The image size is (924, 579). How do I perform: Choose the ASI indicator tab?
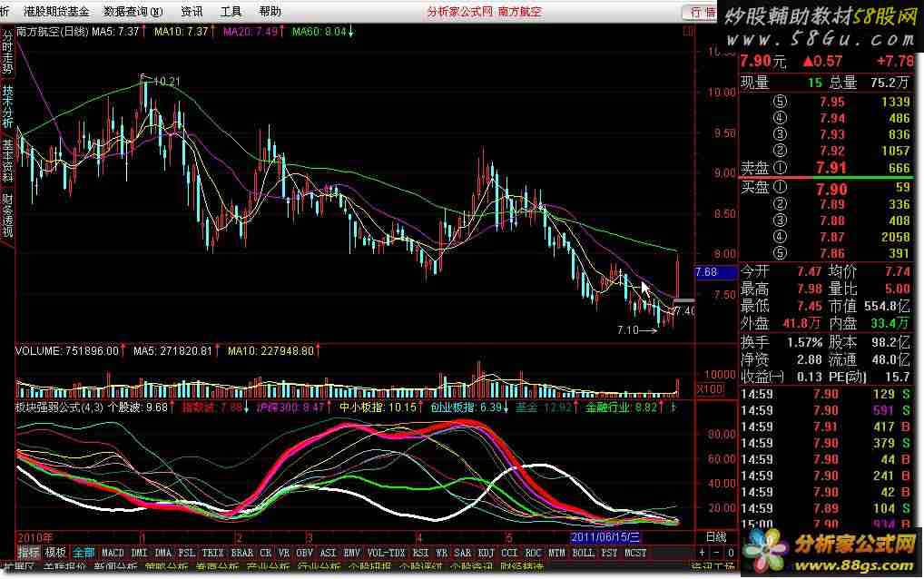coord(328,553)
